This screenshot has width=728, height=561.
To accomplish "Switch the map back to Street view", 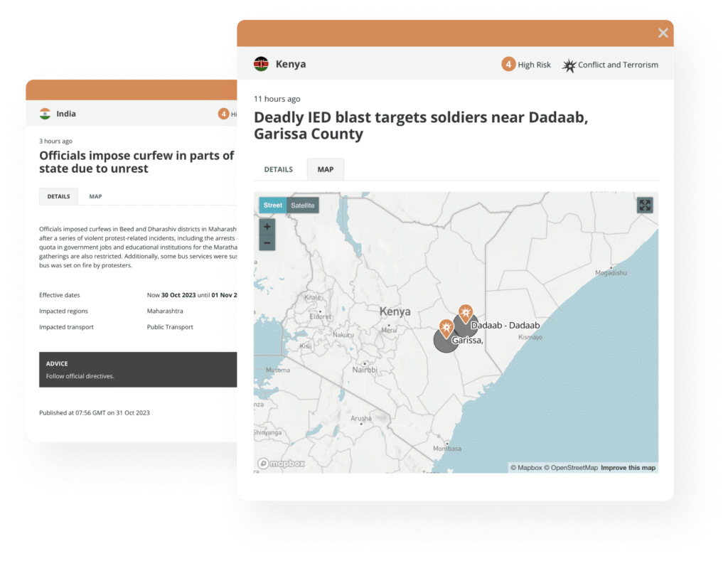I will (272, 205).
